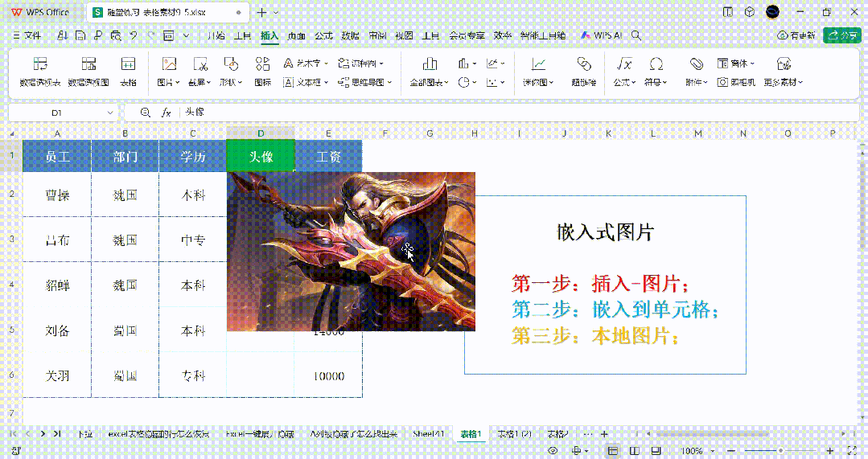
Task: Click the search magnifier next to WPS AI
Action: [x=636, y=35]
